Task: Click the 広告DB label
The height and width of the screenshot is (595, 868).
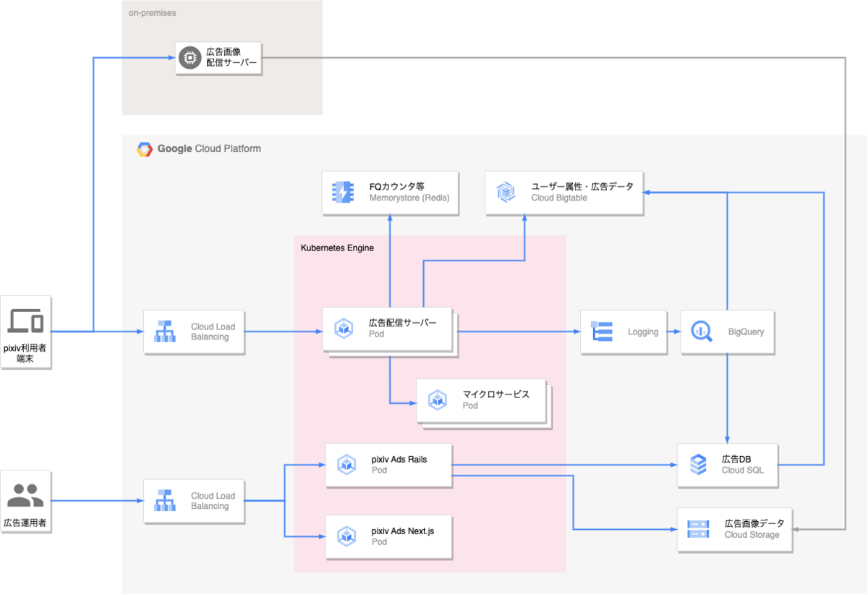Action: click(738, 459)
